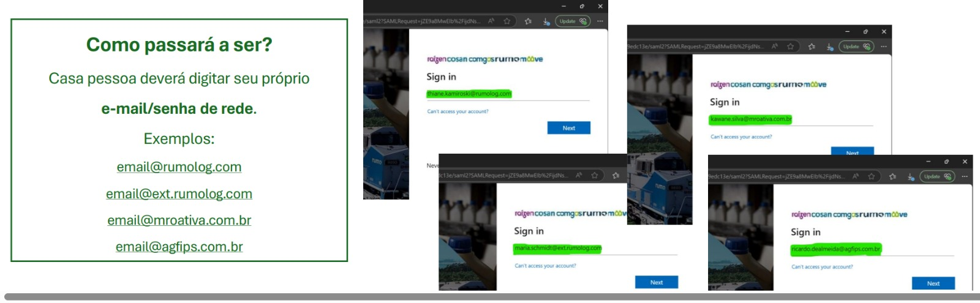
Task: Click Next button below maria.schmidt email
Action: [657, 282]
